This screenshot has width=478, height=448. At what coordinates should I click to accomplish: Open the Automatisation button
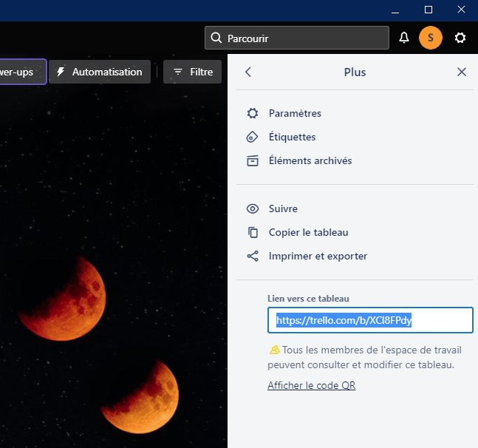pos(100,72)
